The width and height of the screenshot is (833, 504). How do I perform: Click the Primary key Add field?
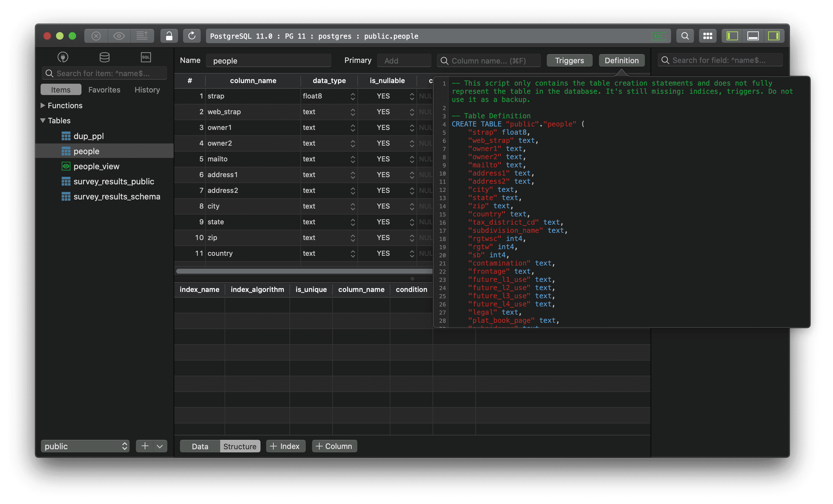404,60
